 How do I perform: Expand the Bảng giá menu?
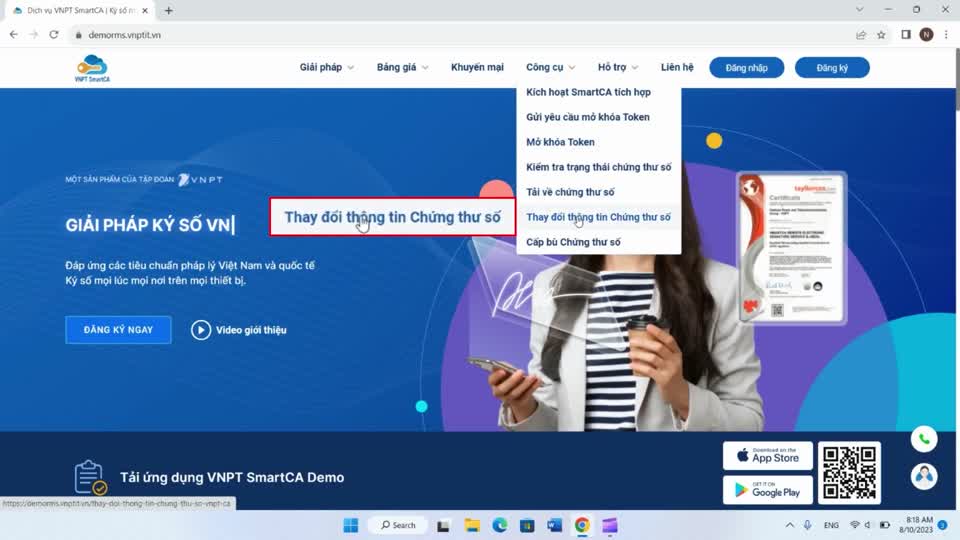point(402,67)
